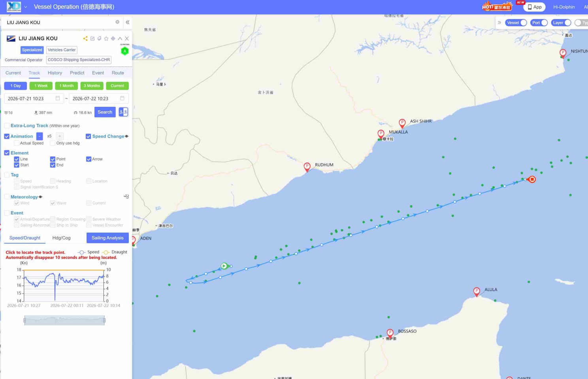
Task: Click the chart range slider left handle
Action: [x=24, y=320]
